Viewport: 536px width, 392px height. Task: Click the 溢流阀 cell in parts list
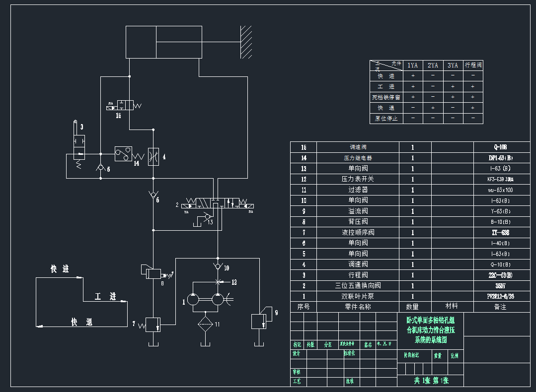tap(358, 211)
